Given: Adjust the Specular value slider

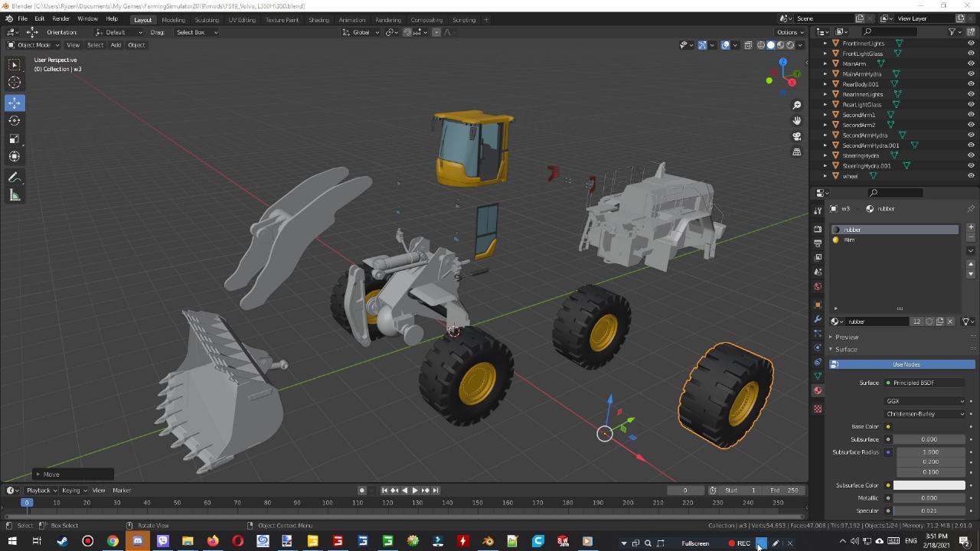Looking at the screenshot, I should 929,510.
